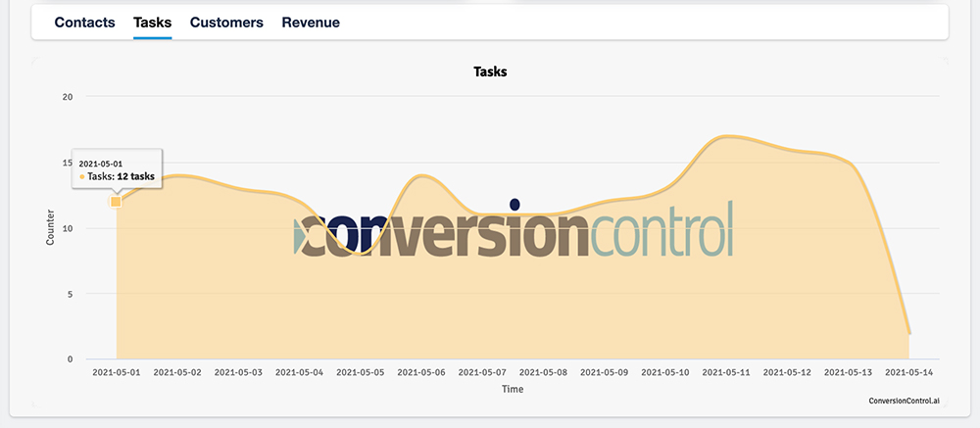The width and height of the screenshot is (980, 428).
Task: Click the 2021-05-08 x-axis date label
Action: [544, 372]
